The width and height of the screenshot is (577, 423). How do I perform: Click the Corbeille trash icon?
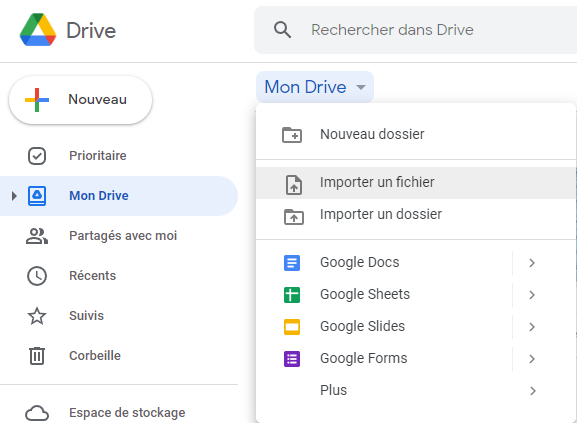pos(37,356)
